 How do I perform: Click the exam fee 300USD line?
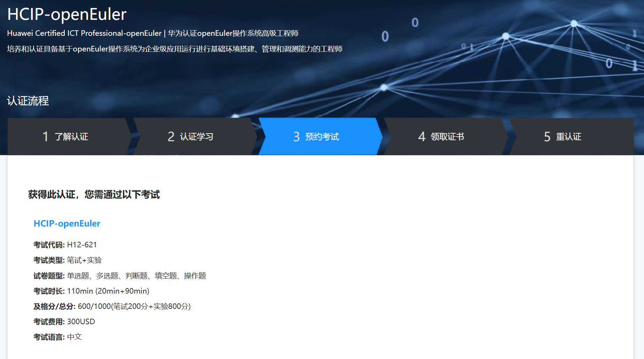[64, 322]
